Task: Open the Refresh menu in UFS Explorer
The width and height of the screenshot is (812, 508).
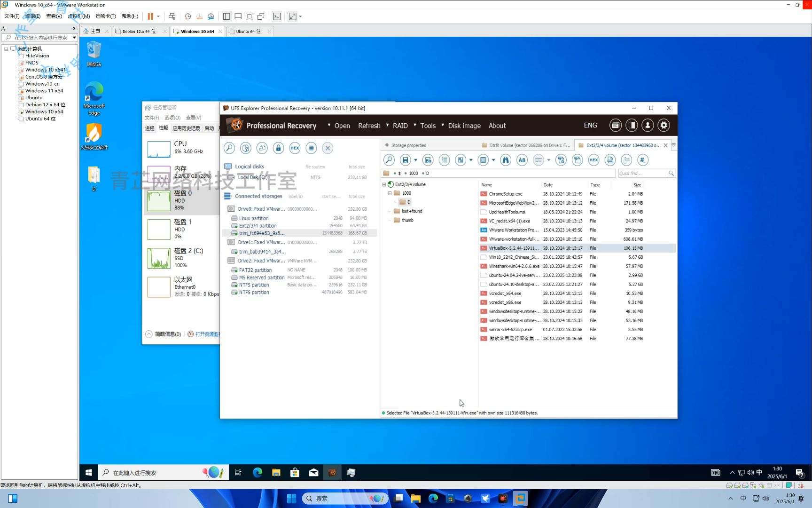Action: [x=369, y=126]
